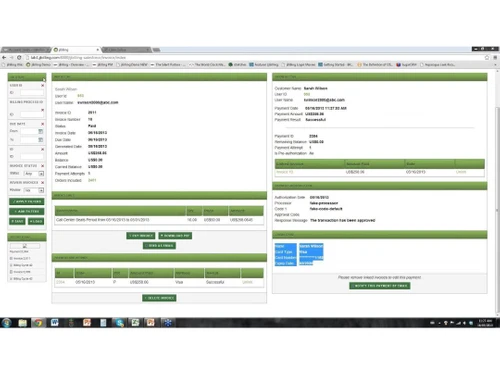Click the Save filters button

(17, 221)
